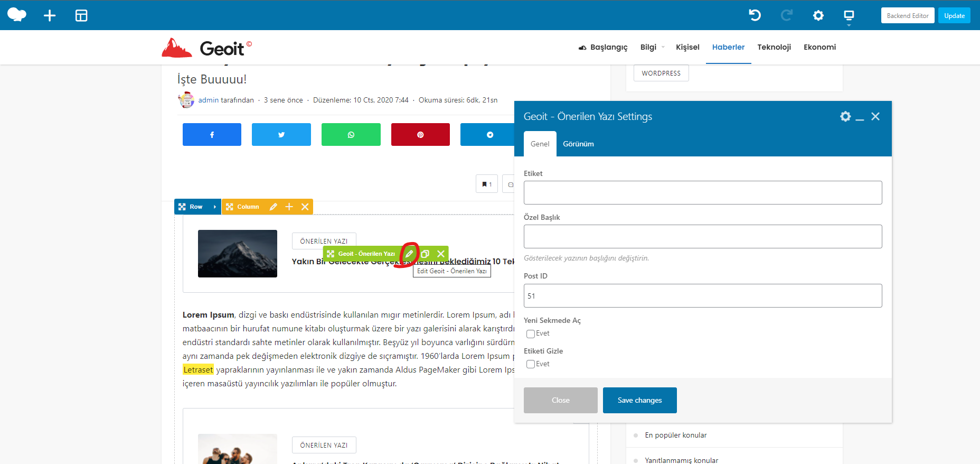
Task: Open responsive preview monitor icon
Action: click(x=849, y=15)
